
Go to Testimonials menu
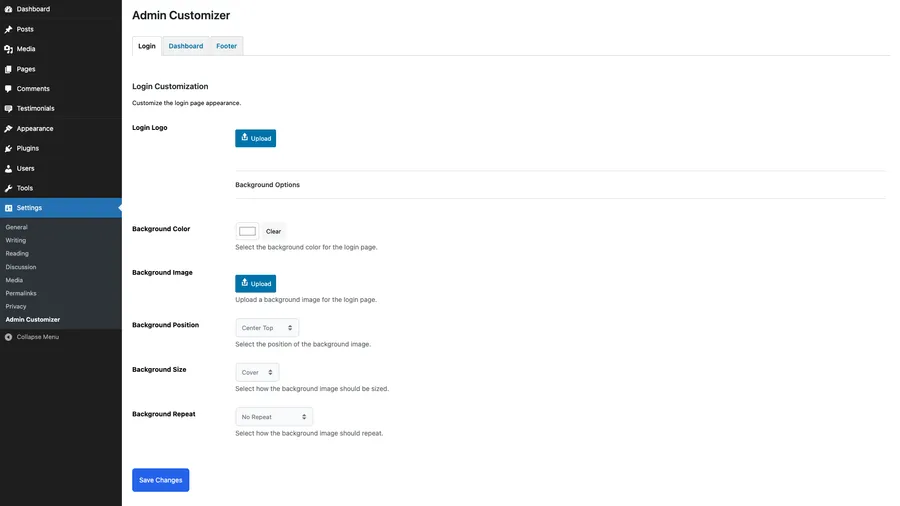61,108
